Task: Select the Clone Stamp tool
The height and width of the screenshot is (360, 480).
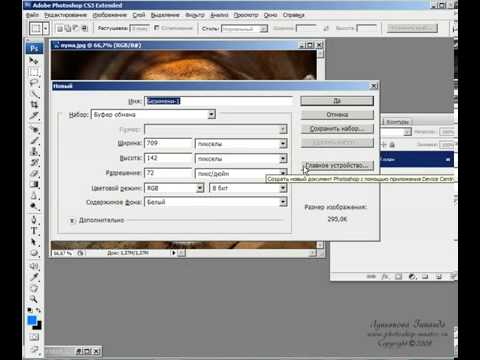Action: click(x=34, y=152)
